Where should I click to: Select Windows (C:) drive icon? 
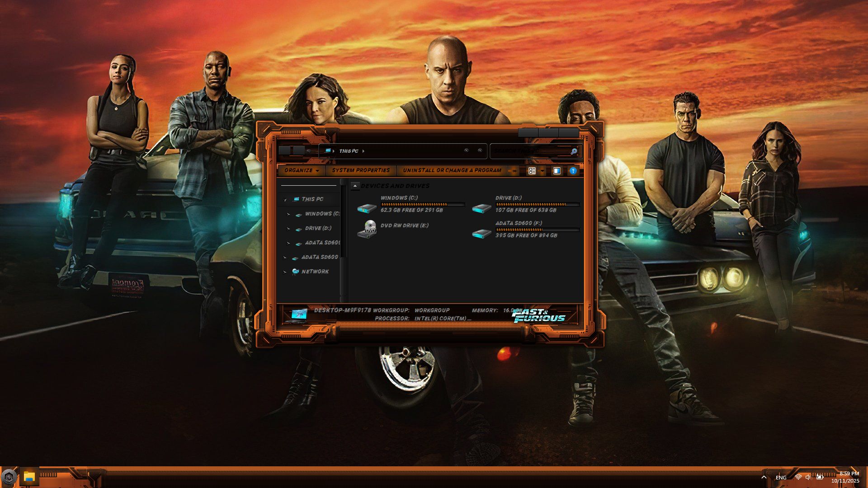tap(367, 208)
